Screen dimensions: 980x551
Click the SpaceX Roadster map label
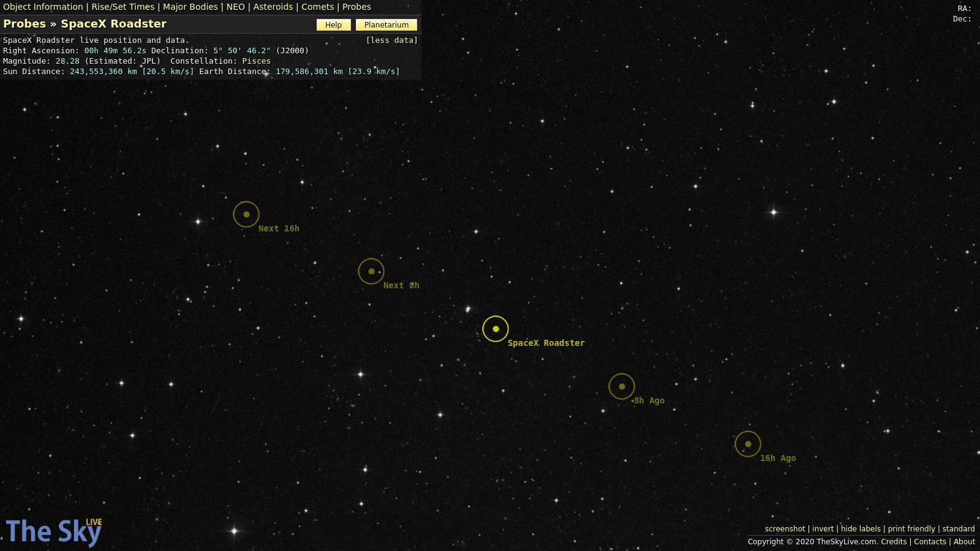546,343
